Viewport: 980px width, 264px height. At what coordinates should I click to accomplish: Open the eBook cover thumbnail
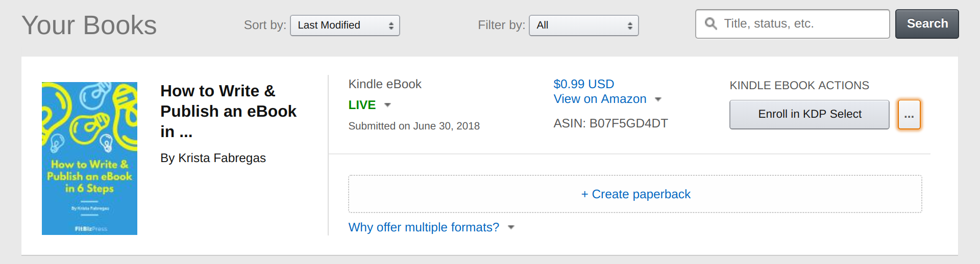click(x=89, y=159)
